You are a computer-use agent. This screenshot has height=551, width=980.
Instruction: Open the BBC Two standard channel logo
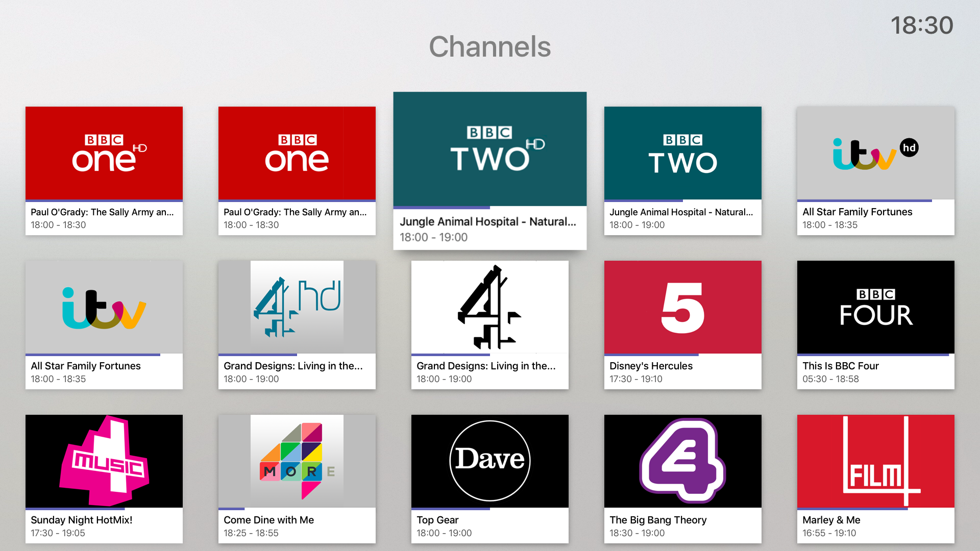coord(683,153)
